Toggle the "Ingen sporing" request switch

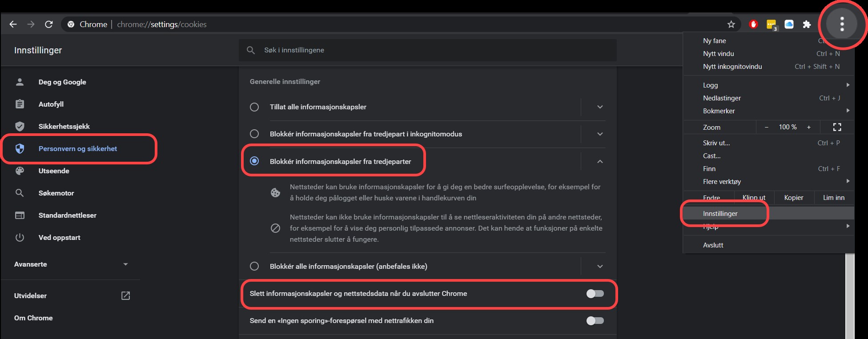click(595, 321)
